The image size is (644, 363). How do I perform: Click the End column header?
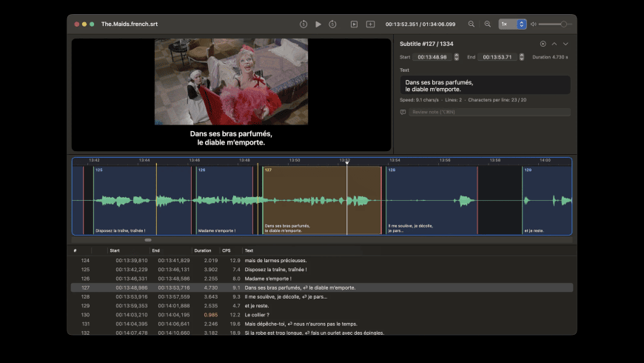click(155, 250)
